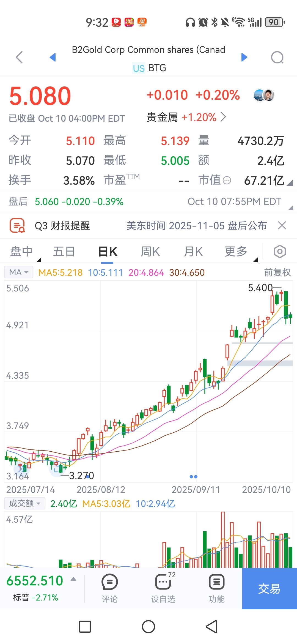Open the search magnifier icon
Image resolution: width=297 pixels, height=644 pixels.
click(x=277, y=57)
